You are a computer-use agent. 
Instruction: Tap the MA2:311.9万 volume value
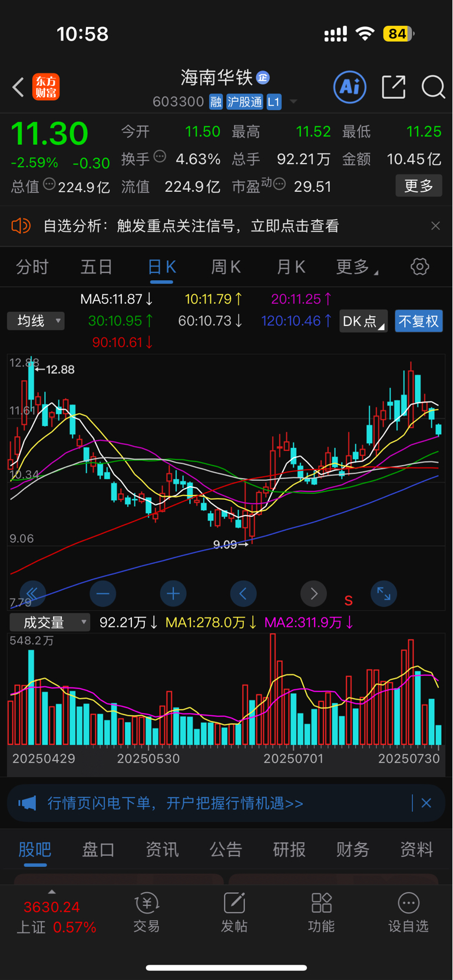pyautogui.click(x=309, y=622)
